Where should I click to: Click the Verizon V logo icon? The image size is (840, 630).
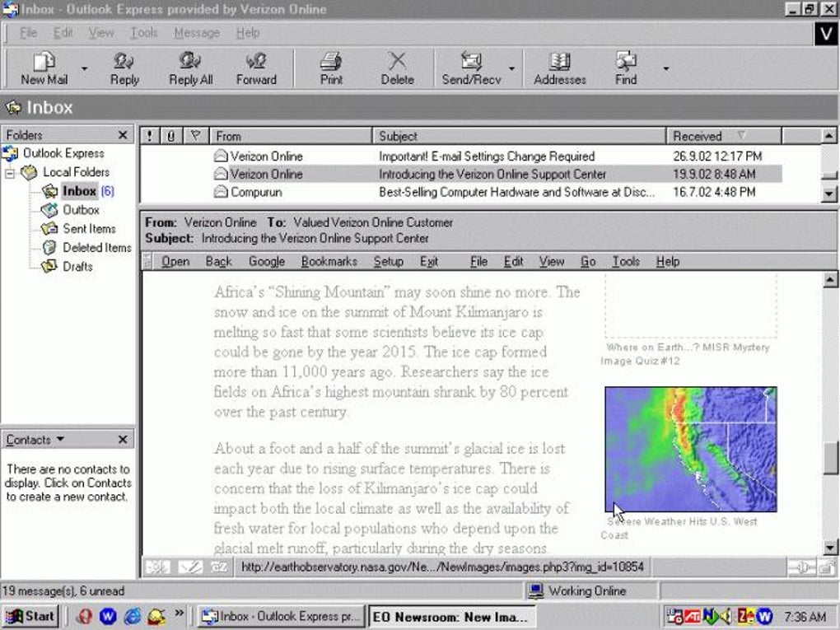click(x=825, y=34)
